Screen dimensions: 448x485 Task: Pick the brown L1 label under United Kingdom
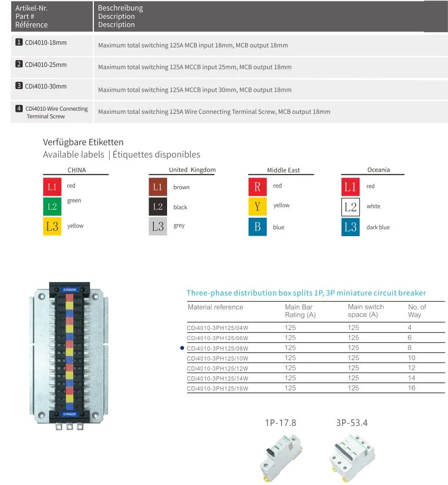(x=158, y=187)
